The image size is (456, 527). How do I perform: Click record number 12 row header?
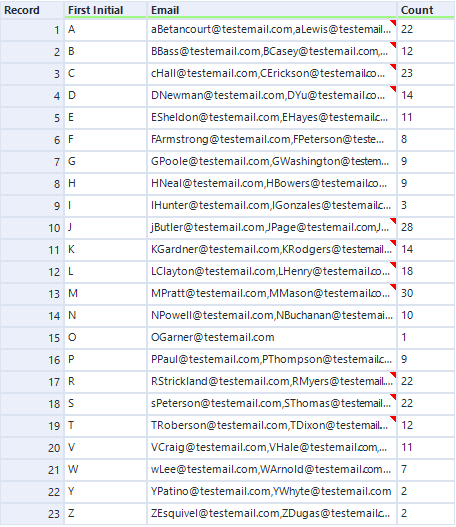tap(32, 272)
